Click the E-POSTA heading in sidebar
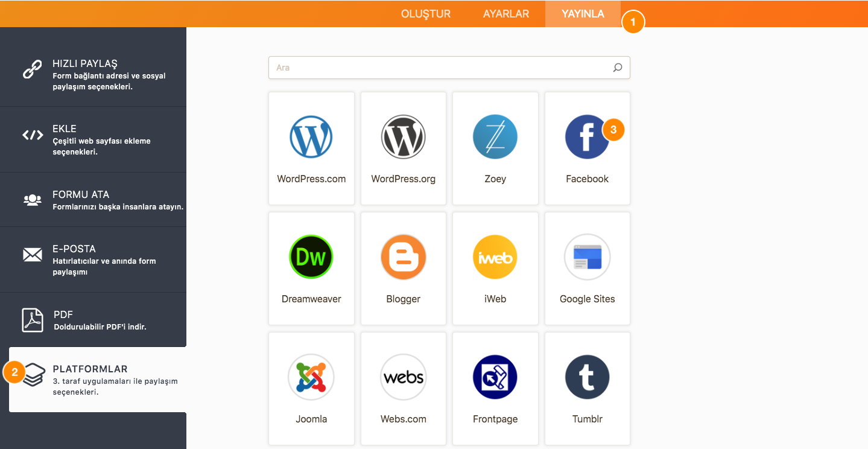 74,249
